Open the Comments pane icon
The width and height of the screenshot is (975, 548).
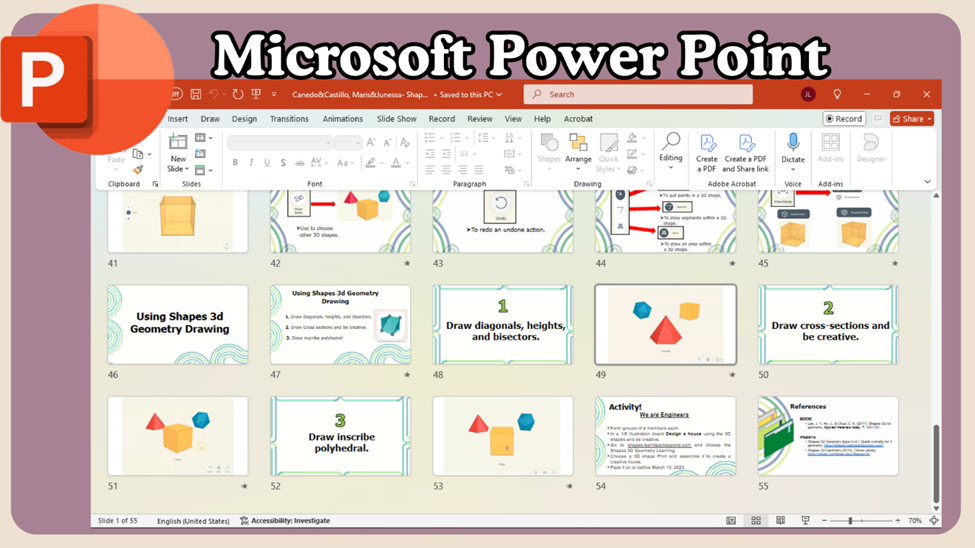pos(878,119)
